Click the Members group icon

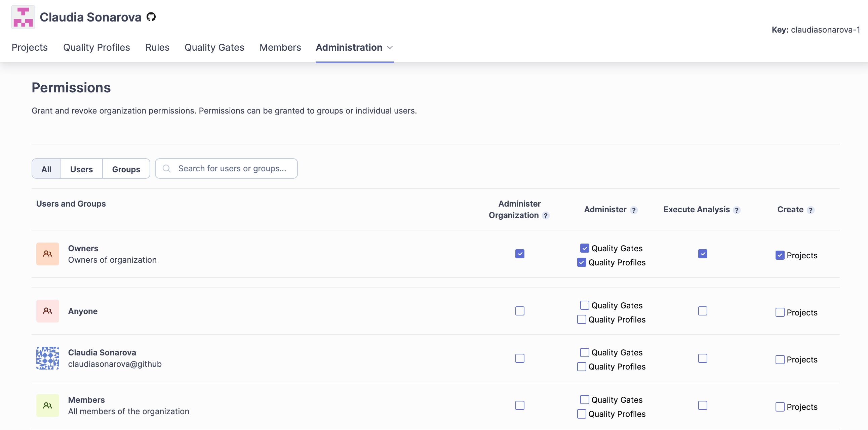[47, 405]
